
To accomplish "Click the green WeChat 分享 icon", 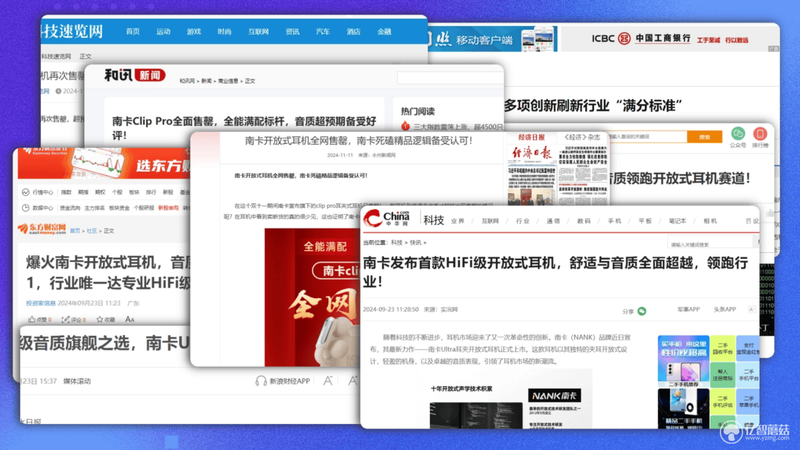I will 642,311.
